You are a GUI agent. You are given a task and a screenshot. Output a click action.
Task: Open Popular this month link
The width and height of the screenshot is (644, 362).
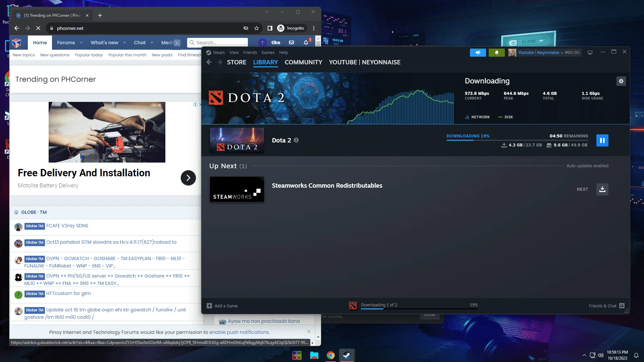pyautogui.click(x=127, y=55)
